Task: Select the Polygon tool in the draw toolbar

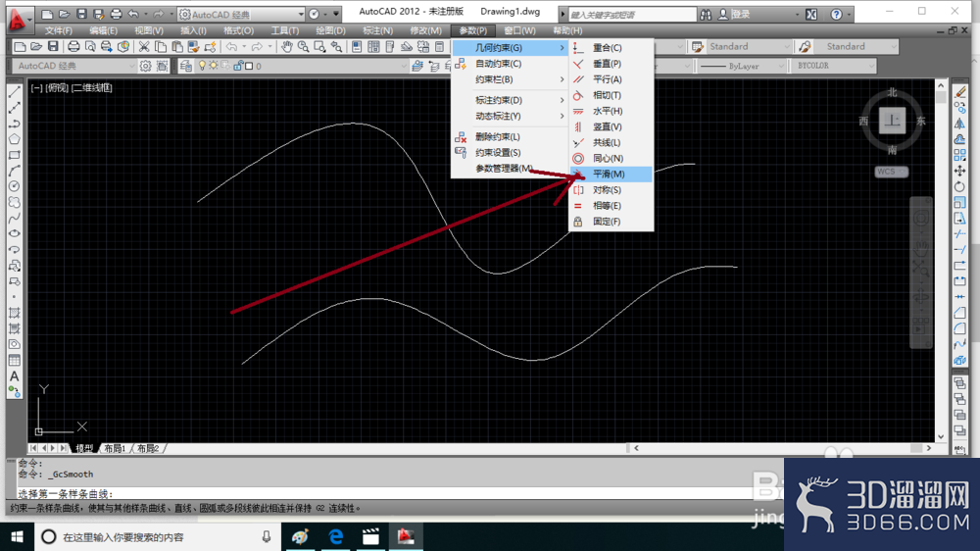Action: 15,139
